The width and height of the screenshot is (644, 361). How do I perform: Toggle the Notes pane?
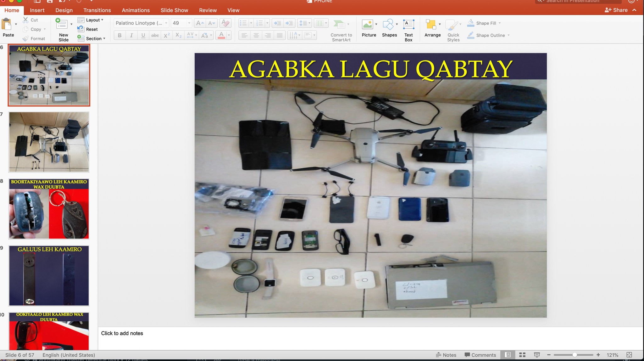tap(446, 355)
